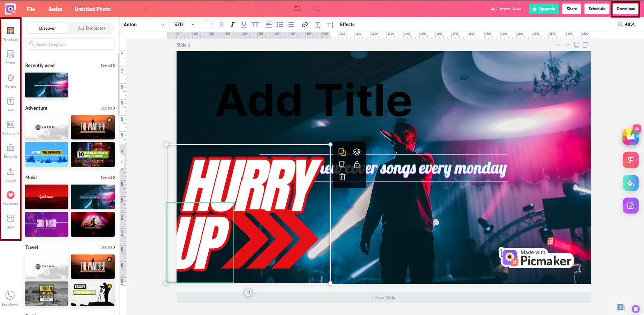Click the slide count indicator at bottom right
Image resolution: width=644 pixels, height=315 pixels.
(621, 307)
